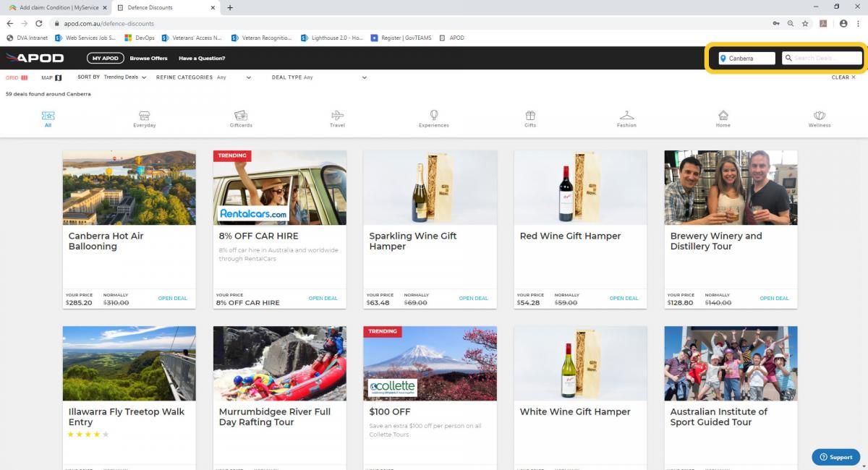Screen dimensions: 868x470
Task: Click "59 deals found around Canberra" text
Action: [x=48, y=94]
